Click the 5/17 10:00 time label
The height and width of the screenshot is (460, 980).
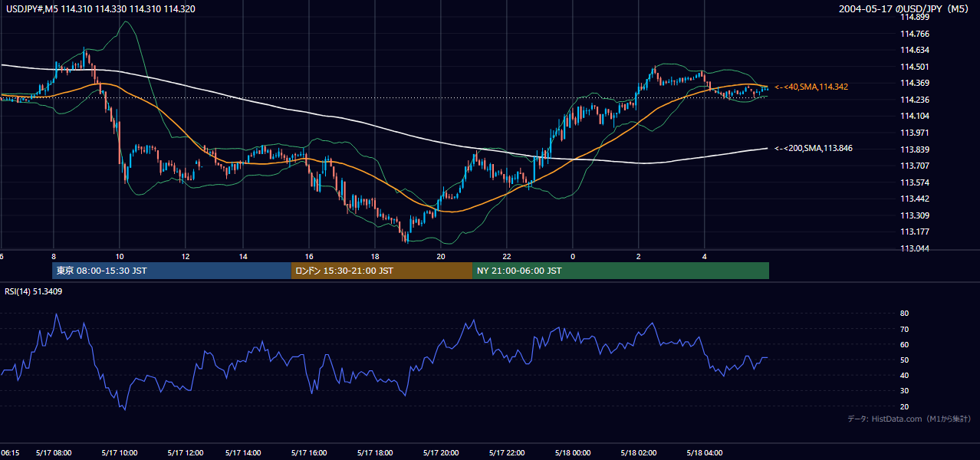pos(120,453)
